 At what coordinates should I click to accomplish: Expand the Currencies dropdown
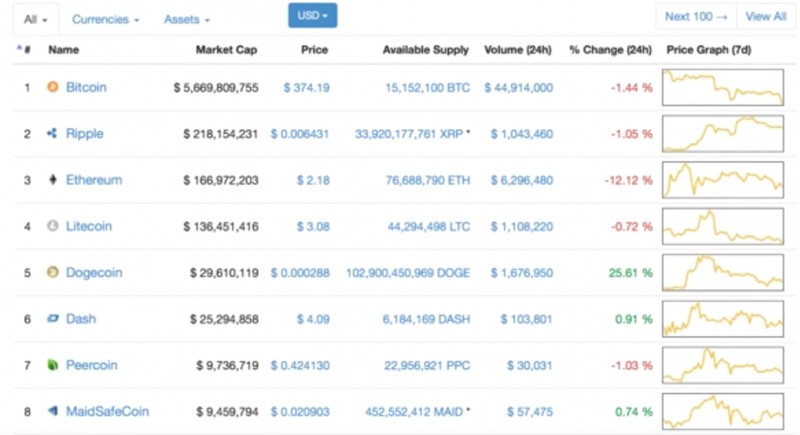pyautogui.click(x=105, y=19)
